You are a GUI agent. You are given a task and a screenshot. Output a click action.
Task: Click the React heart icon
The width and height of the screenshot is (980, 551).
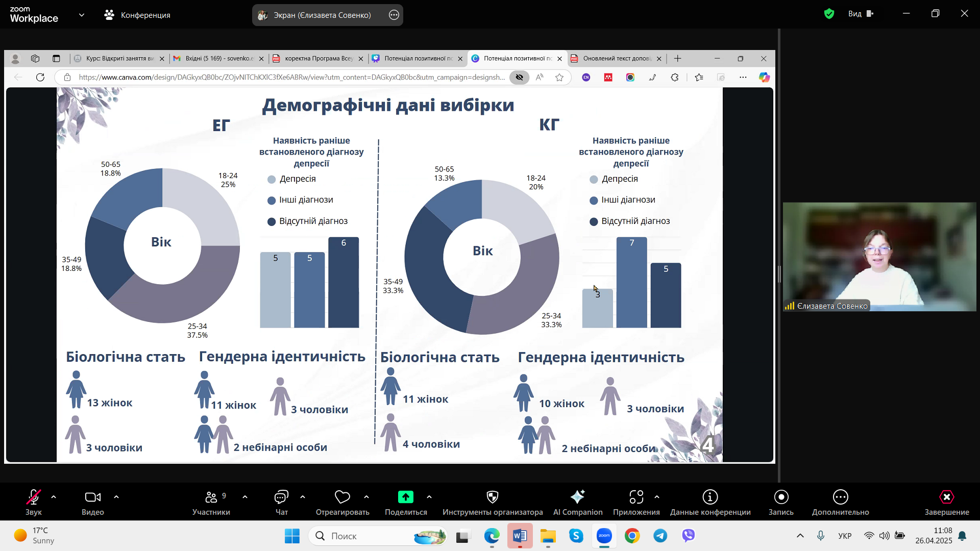coord(342,497)
